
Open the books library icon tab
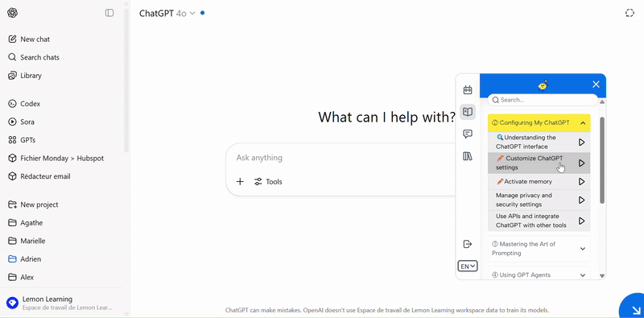coord(468,156)
